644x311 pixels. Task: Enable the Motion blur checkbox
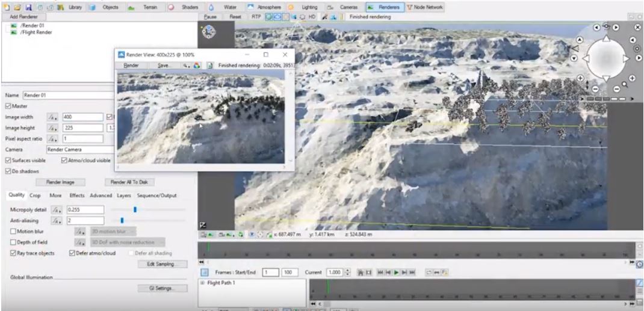[13, 232]
